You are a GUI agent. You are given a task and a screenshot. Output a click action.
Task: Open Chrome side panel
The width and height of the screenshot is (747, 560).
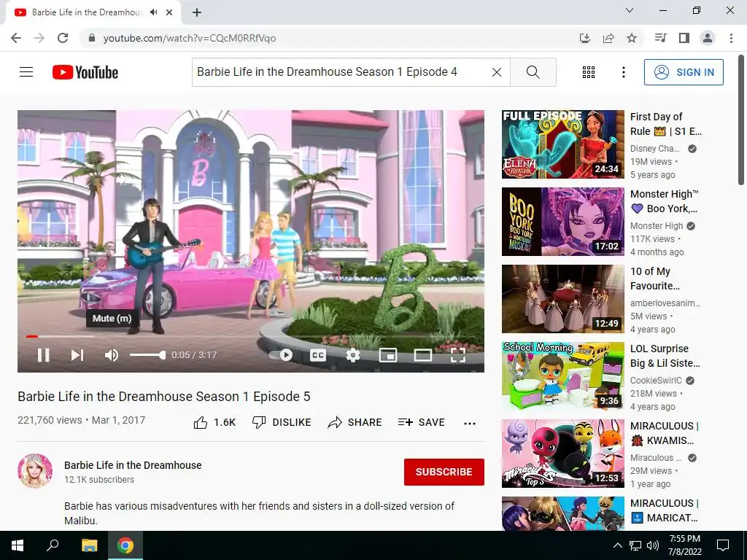(684, 38)
